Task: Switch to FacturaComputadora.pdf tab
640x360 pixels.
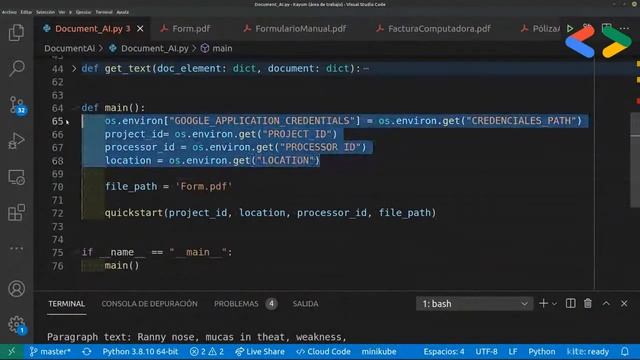Action: coord(434,29)
